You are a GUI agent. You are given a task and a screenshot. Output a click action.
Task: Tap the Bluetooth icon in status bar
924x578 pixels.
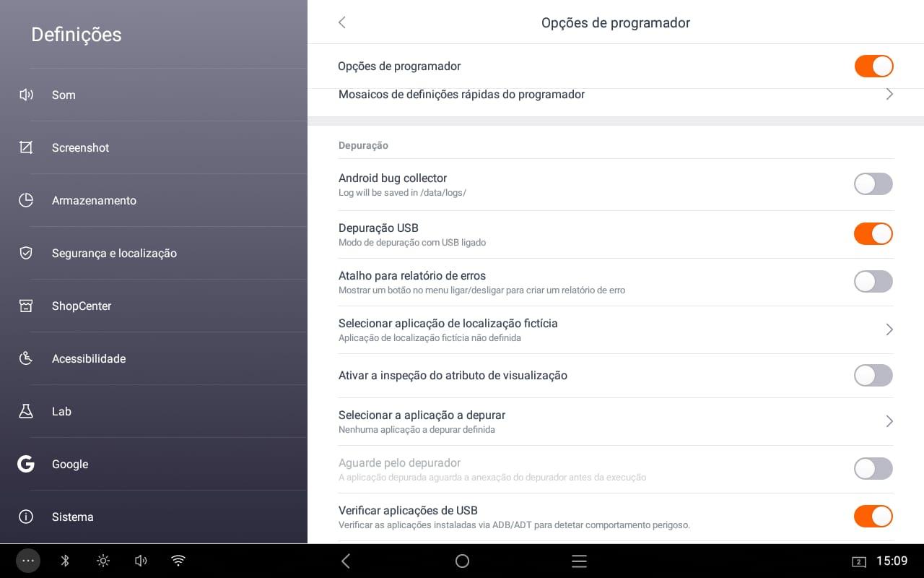(65, 561)
